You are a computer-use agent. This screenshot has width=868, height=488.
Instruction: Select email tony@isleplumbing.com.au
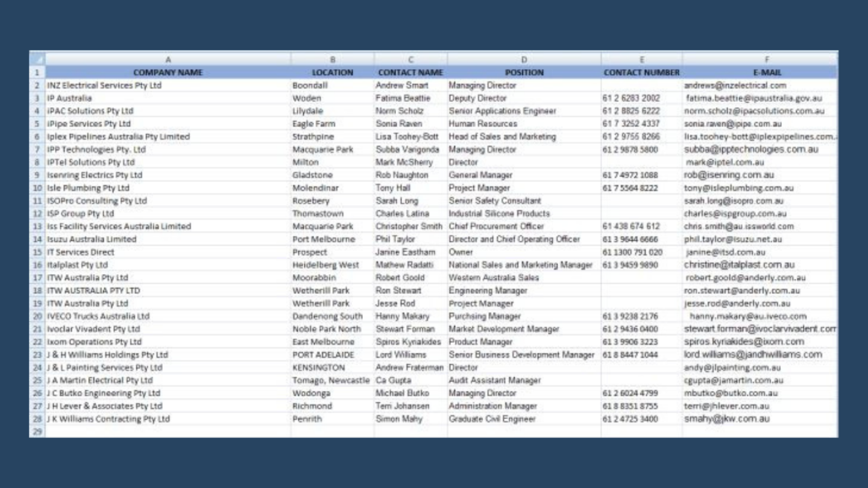(x=759, y=188)
